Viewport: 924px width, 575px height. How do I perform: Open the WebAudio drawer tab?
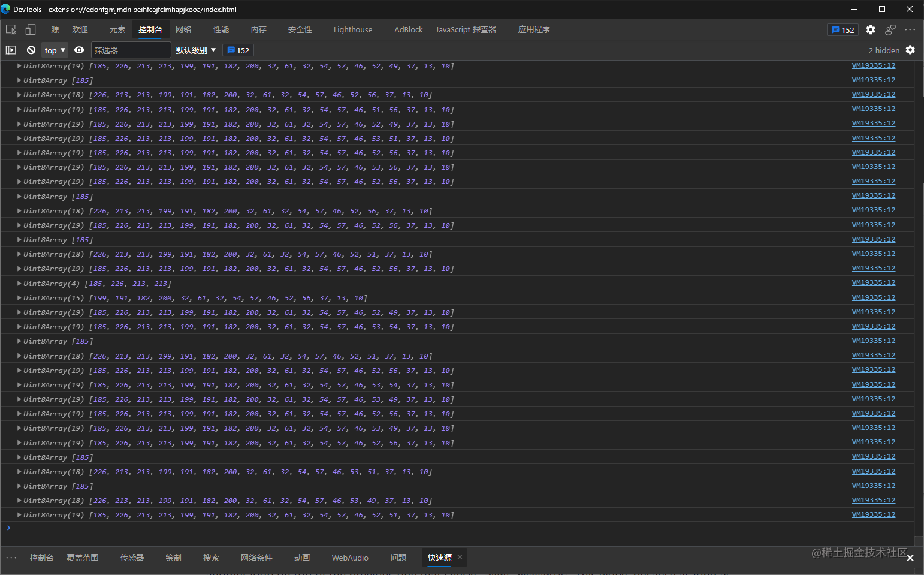coord(350,558)
